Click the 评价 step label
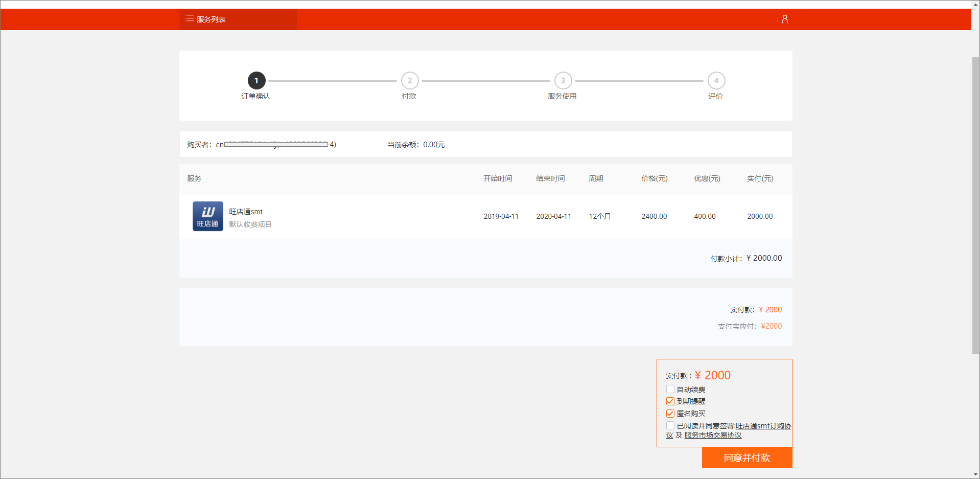This screenshot has height=479, width=980. tap(716, 96)
